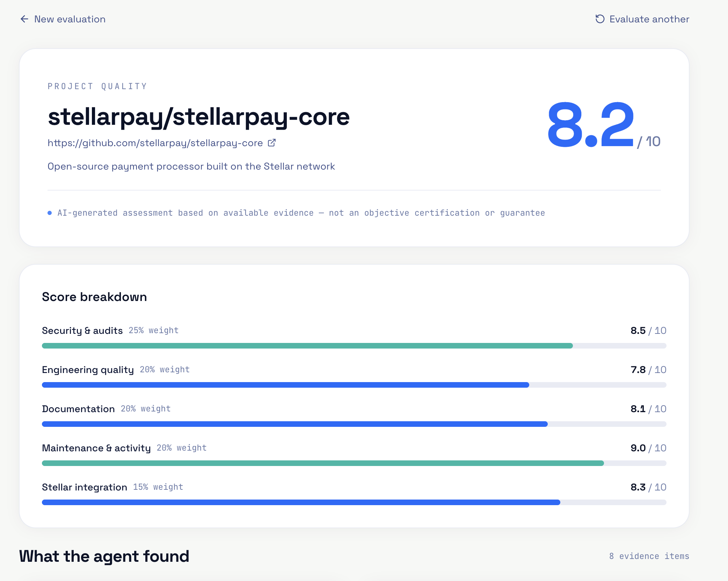
Task: Click the Maintenance & activity label
Action: [96, 448]
